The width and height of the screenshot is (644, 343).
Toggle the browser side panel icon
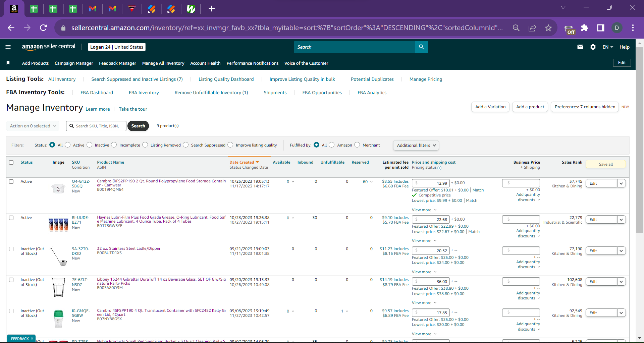coord(601,28)
